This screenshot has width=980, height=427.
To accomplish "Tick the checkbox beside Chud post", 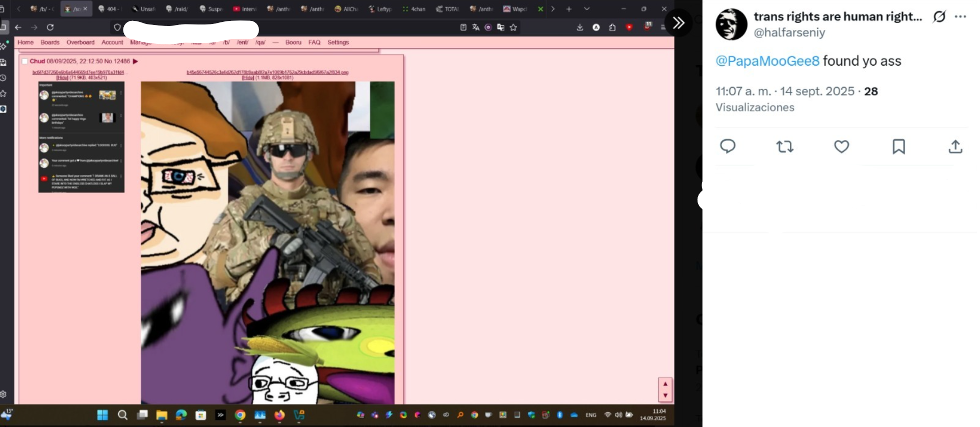I will click(x=24, y=62).
